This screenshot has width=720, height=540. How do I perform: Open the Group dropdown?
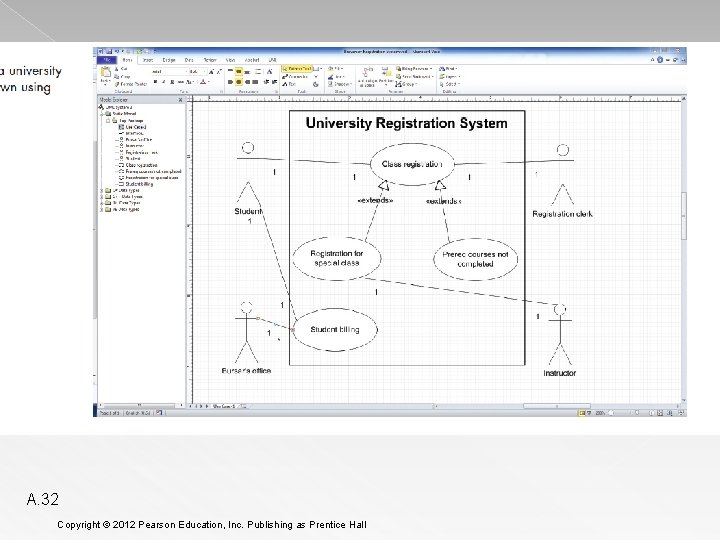[406, 84]
